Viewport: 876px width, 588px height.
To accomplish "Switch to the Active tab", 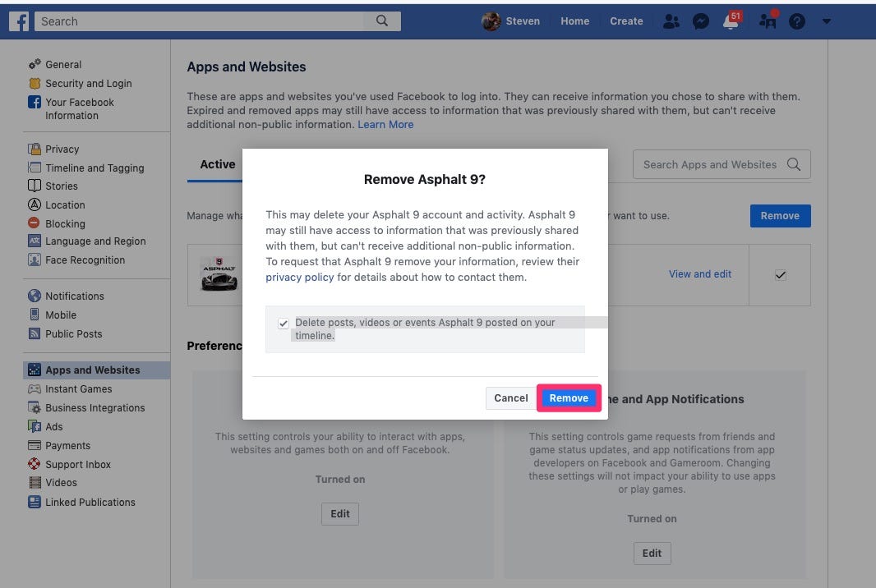I will coord(217,164).
